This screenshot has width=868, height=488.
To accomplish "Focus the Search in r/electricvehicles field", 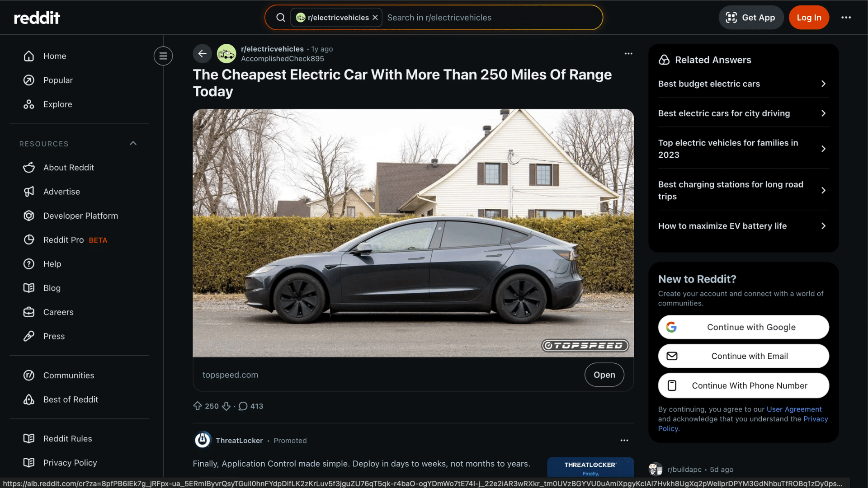I will click(x=491, y=18).
